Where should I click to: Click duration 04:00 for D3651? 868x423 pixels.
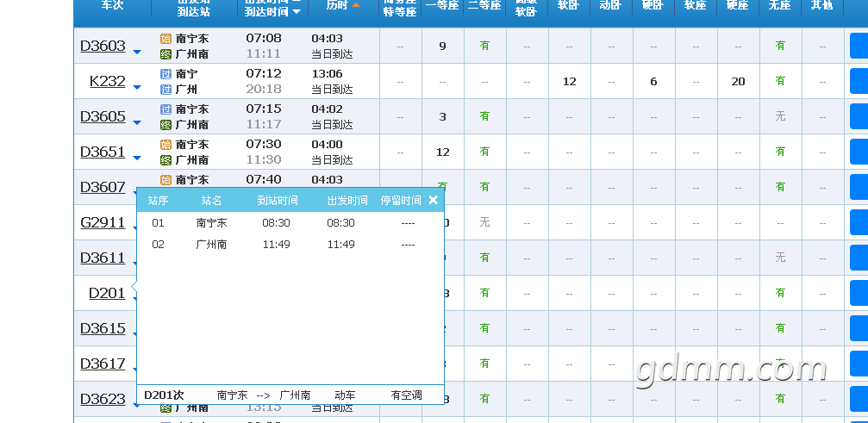point(328,145)
